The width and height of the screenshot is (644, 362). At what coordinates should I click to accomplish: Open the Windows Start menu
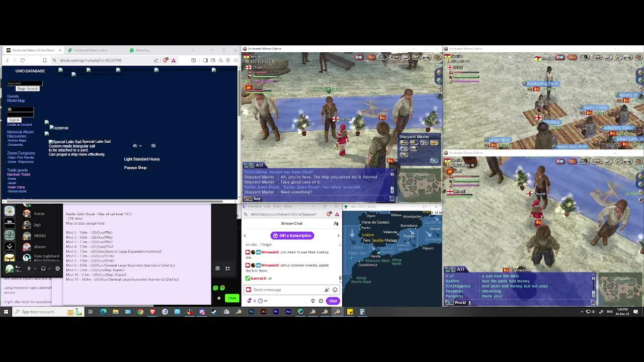pos(6,312)
